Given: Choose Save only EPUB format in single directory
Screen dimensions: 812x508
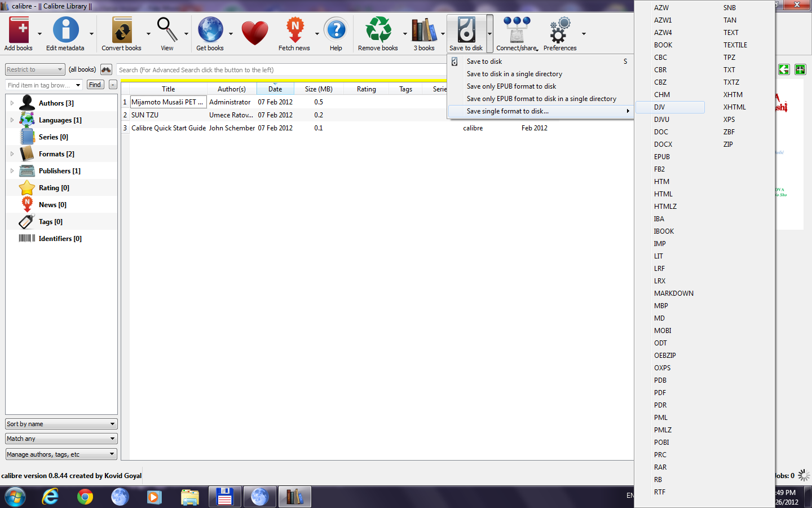Looking at the screenshot, I should 540,99.
